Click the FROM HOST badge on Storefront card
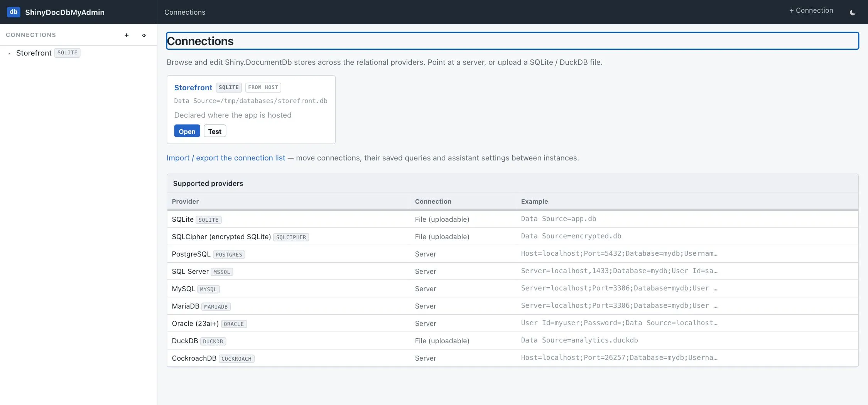 click(x=263, y=88)
